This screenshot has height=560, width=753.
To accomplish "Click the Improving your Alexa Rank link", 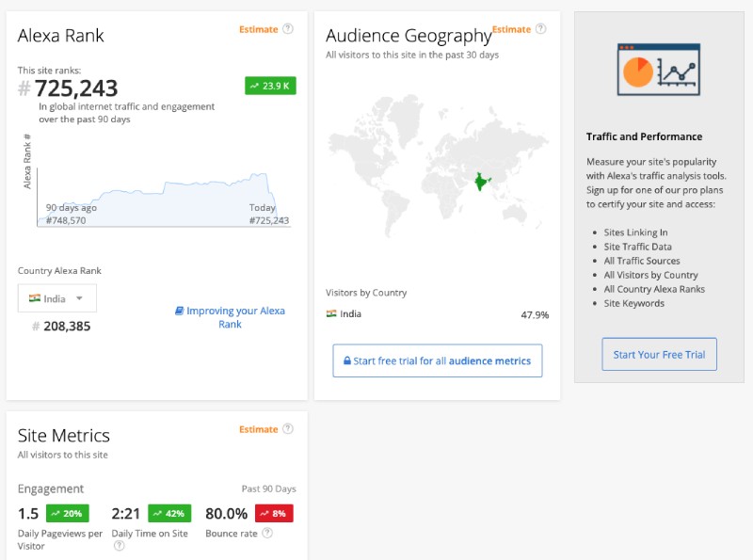I will point(235,315).
